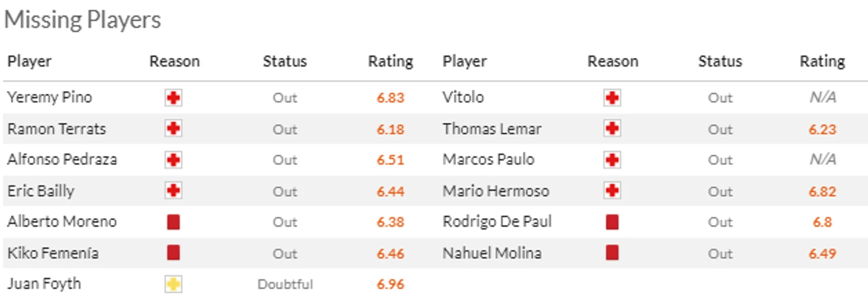
Task: Click Mario Hermoso's injury cross icon
Action: click(x=612, y=191)
